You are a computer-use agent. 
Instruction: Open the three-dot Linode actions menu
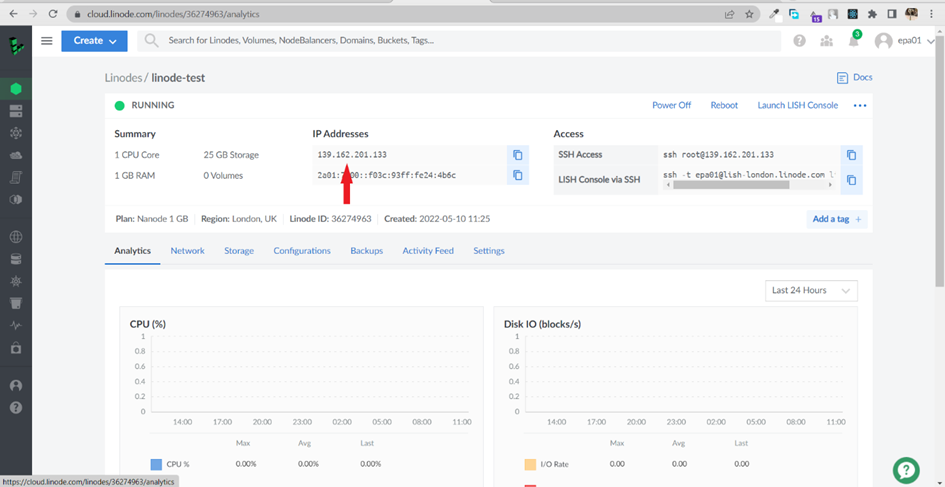[x=860, y=105]
